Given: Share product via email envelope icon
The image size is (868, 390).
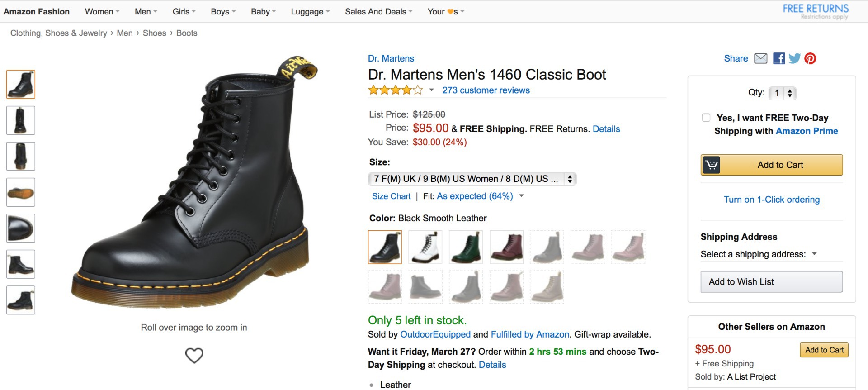Looking at the screenshot, I should pyautogui.click(x=761, y=58).
